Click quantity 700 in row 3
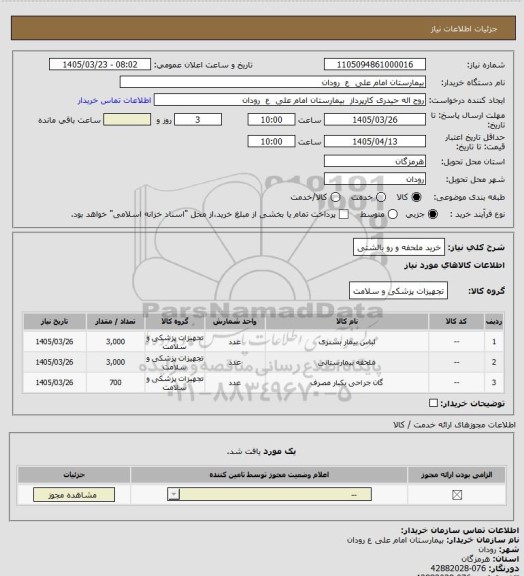Image resolution: width=524 pixels, height=576 pixels. pos(115,382)
